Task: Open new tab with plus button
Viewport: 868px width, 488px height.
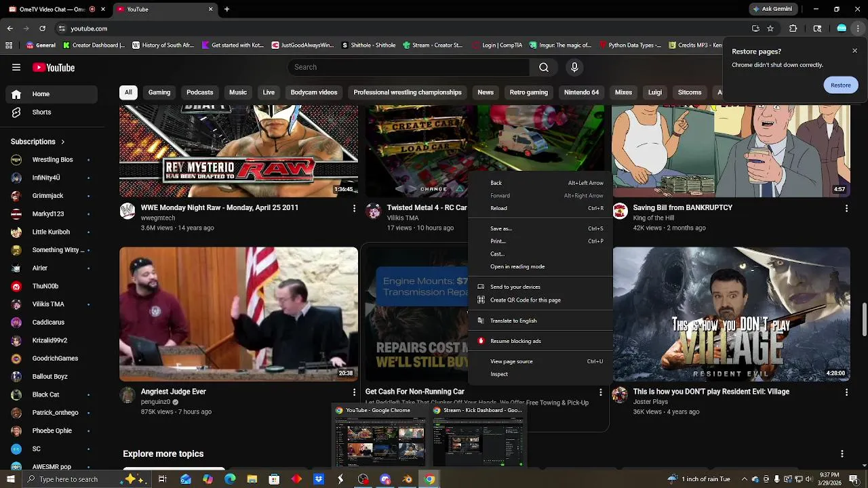Action: (x=227, y=9)
